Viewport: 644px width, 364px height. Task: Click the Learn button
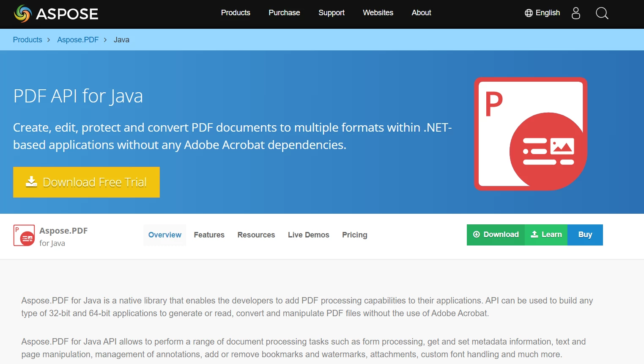pos(546,235)
